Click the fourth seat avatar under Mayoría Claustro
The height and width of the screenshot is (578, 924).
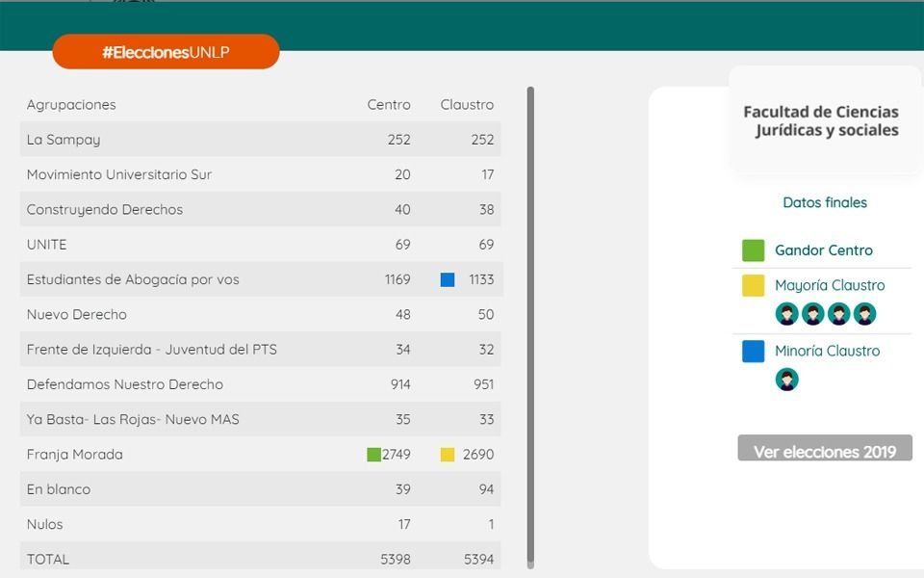pos(864,314)
